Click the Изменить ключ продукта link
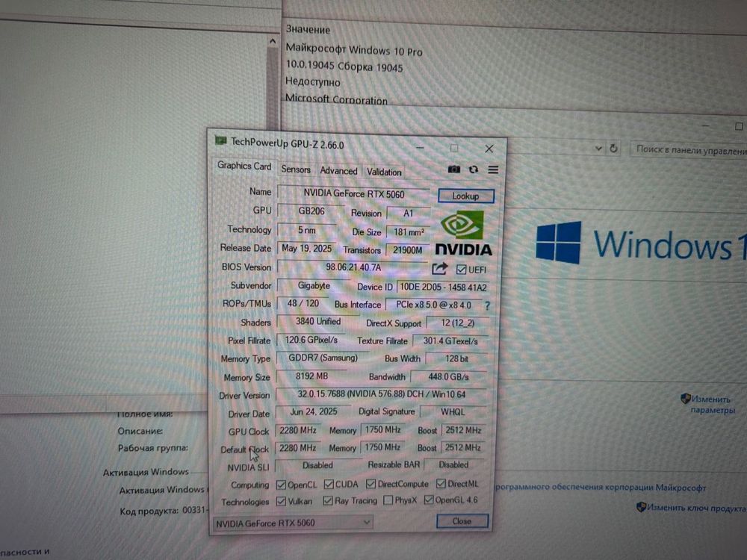Viewport: 747px width, 560px height. click(x=696, y=508)
